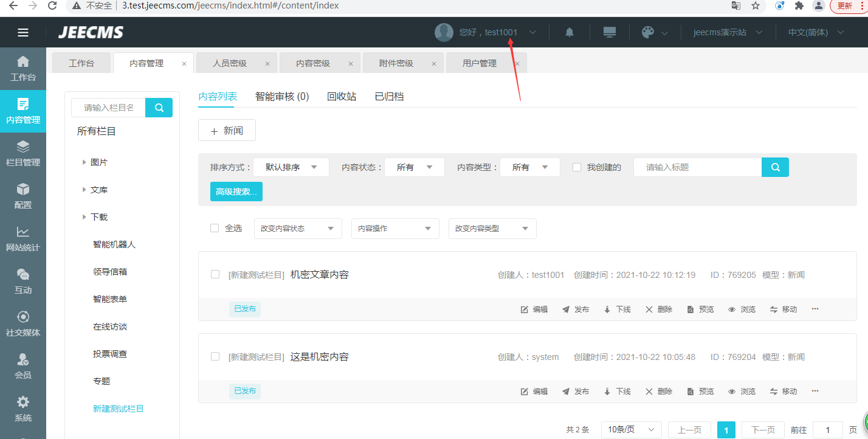
Task: Select the 机密文章内容 row checkbox
Action: pos(215,274)
